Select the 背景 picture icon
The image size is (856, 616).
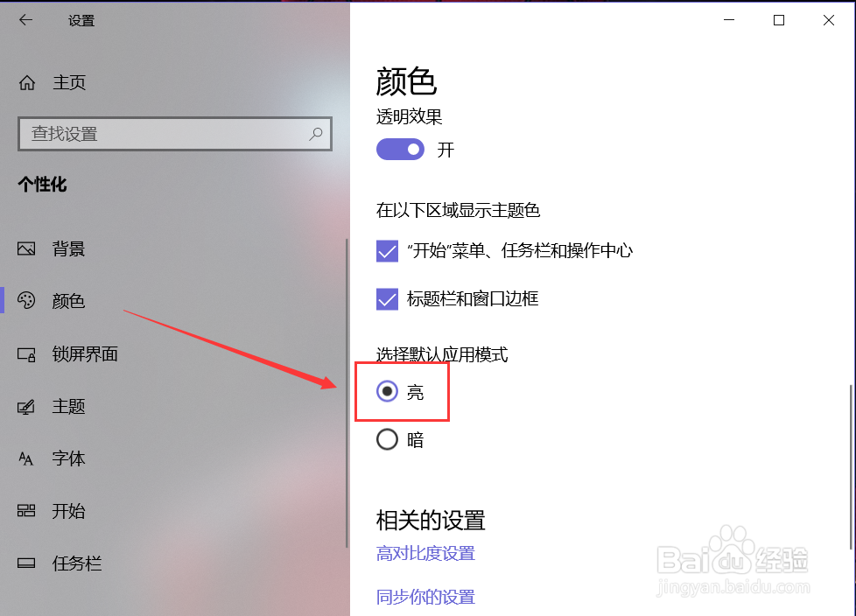(26, 248)
